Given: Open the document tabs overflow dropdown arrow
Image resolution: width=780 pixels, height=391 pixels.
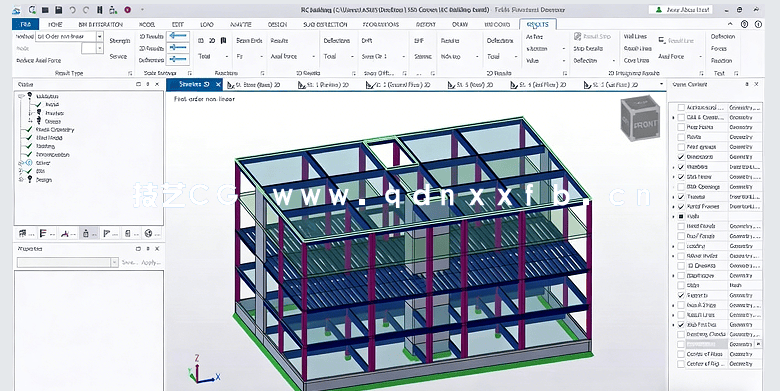Looking at the screenshot, I should coord(661,85).
